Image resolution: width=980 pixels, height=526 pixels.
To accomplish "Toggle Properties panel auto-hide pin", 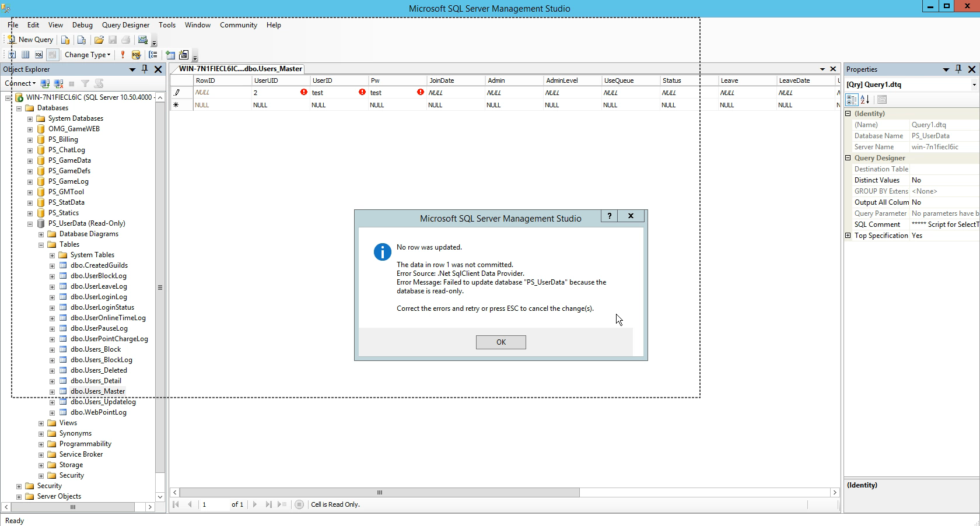I will (958, 69).
